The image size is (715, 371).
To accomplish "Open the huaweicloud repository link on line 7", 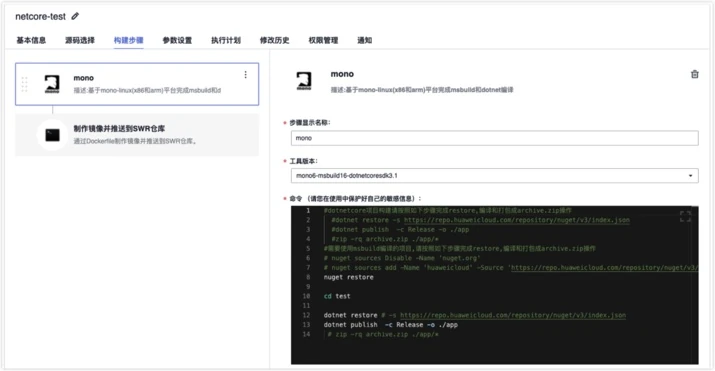I will pyautogui.click(x=604, y=268).
